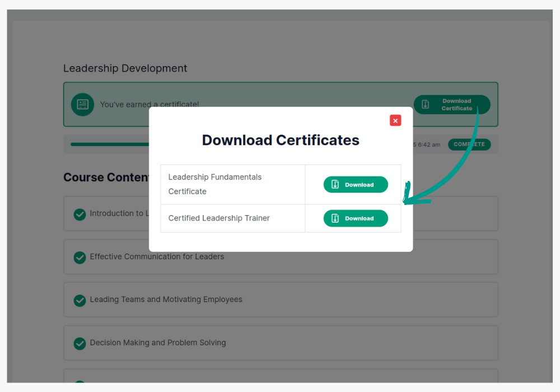Click the Download Certificate text in banner

pos(456,105)
